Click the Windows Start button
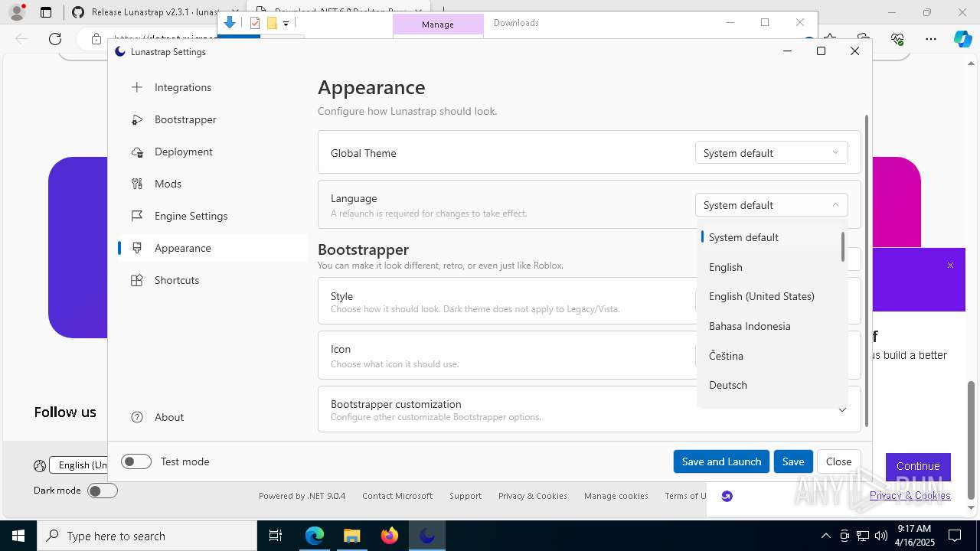Viewport: 980px width, 551px height. pyautogui.click(x=18, y=536)
